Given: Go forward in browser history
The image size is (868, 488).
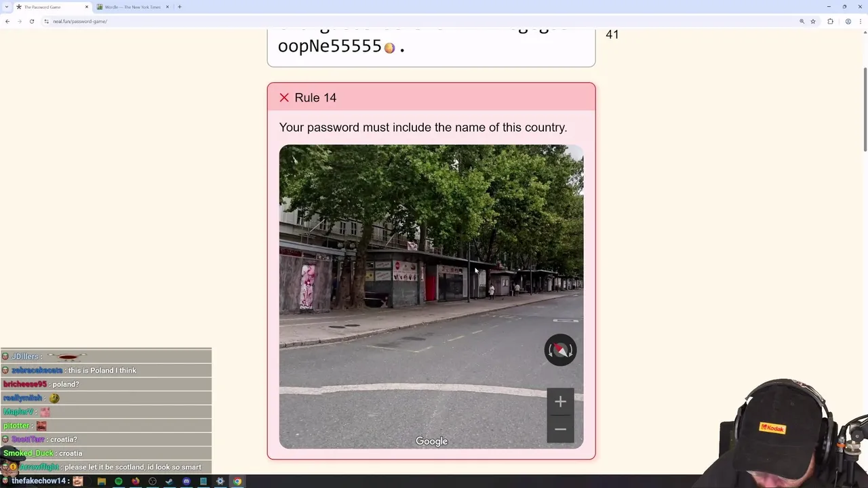Looking at the screenshot, I should click(x=20, y=21).
